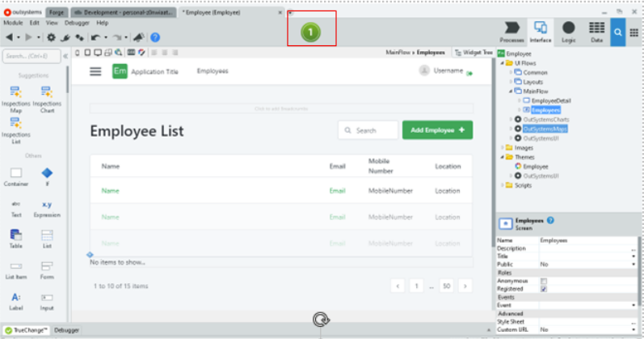Click the manage dependencies plug icon

click(65, 37)
